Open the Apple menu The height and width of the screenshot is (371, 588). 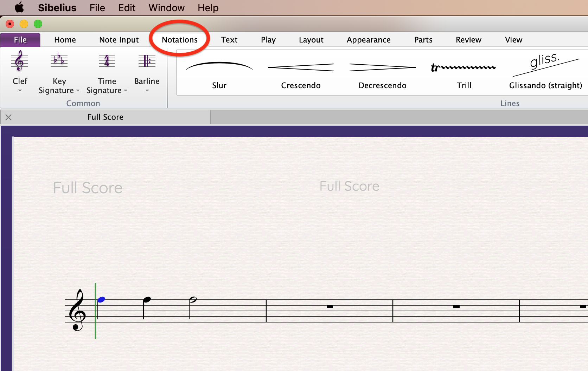[19, 7]
